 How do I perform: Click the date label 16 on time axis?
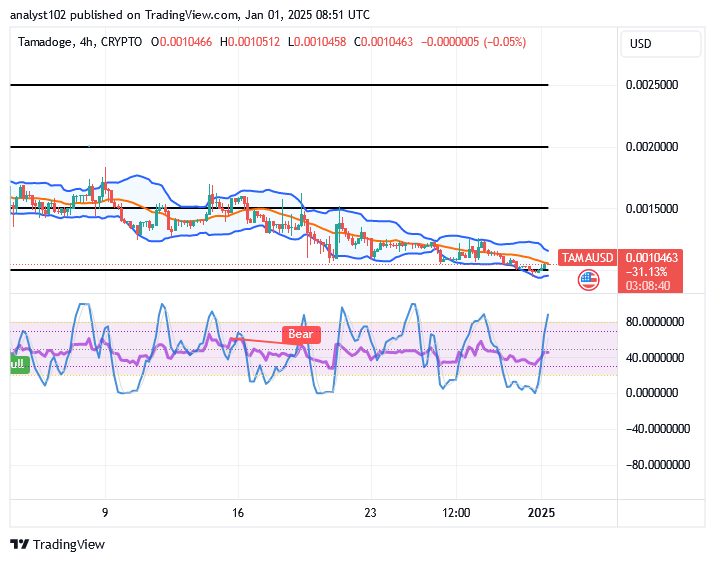tap(238, 513)
